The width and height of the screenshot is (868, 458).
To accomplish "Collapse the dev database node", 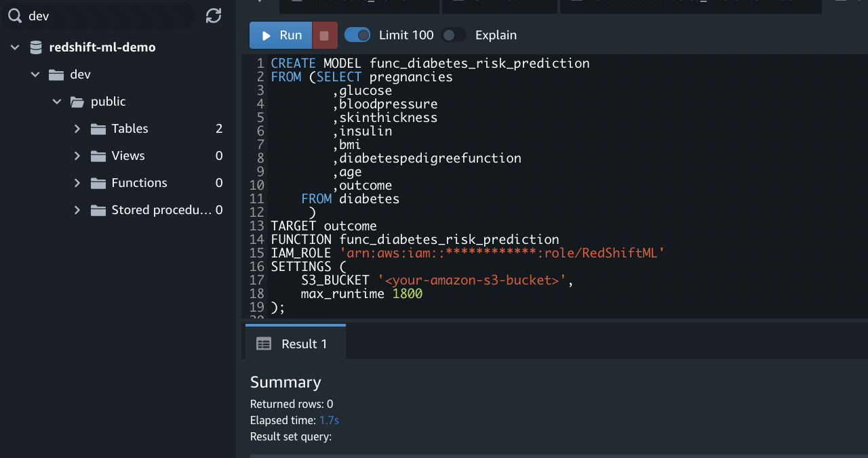I will (35, 75).
